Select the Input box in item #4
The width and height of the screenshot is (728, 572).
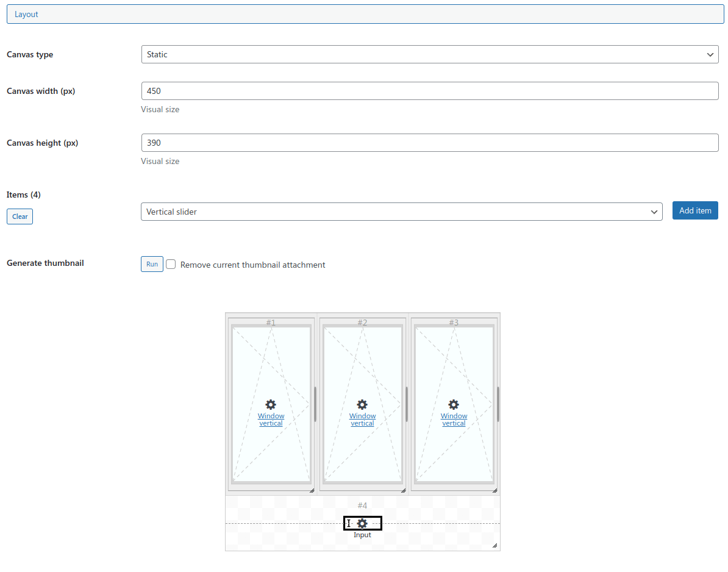[x=363, y=523]
